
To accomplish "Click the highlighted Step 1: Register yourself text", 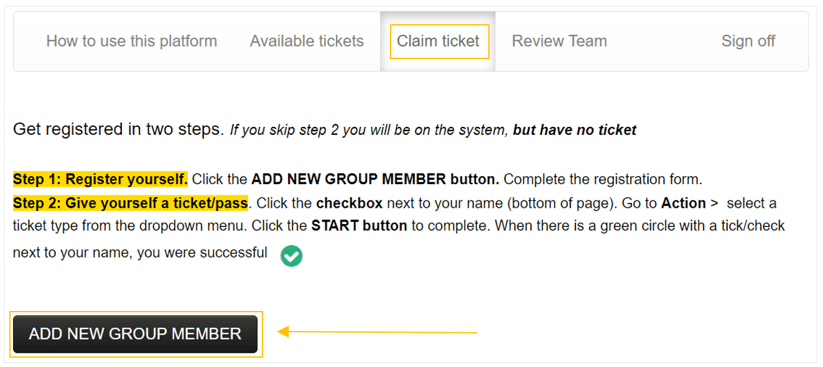I will [x=100, y=179].
